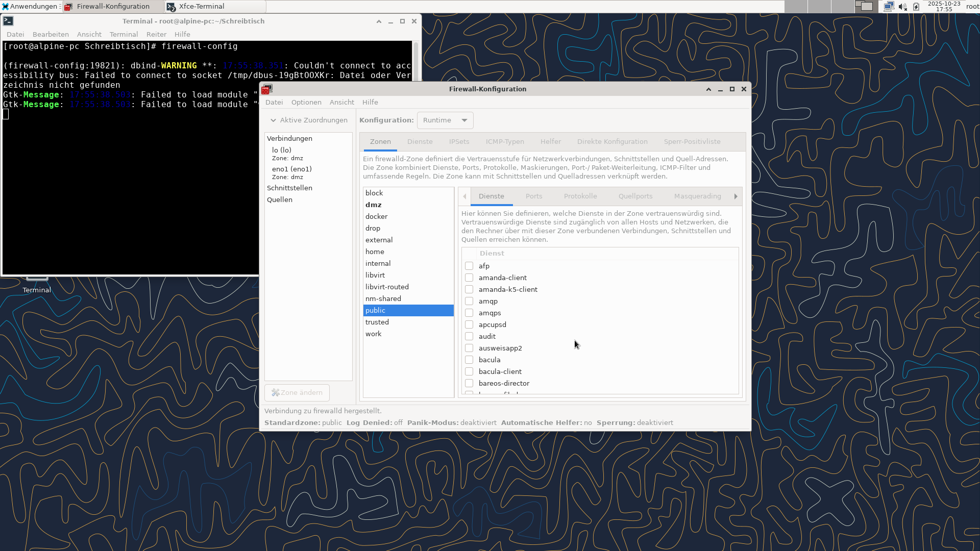Click the terminal window title bar icon

point(8,21)
